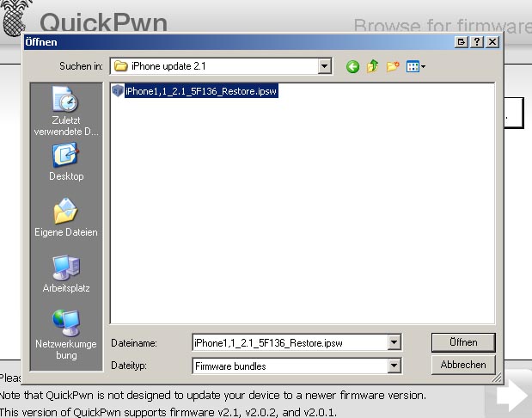Select iPhone1,1_2.1_5F136_Restore.ipsw in the file list

[200, 89]
